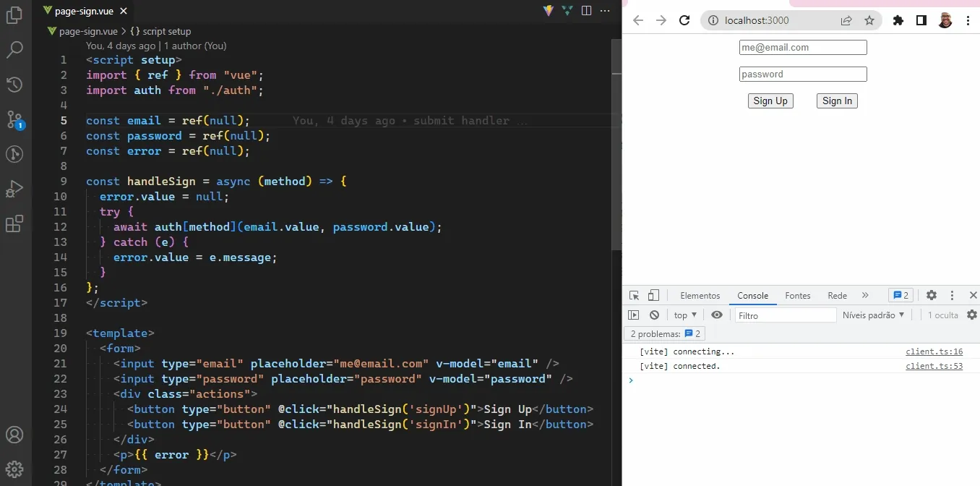980x486 pixels.
Task: Click the Sign Up button
Action: [770, 101]
